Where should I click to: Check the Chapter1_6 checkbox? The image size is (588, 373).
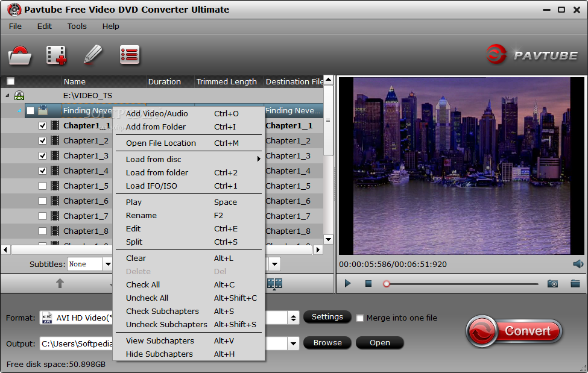pyautogui.click(x=42, y=201)
